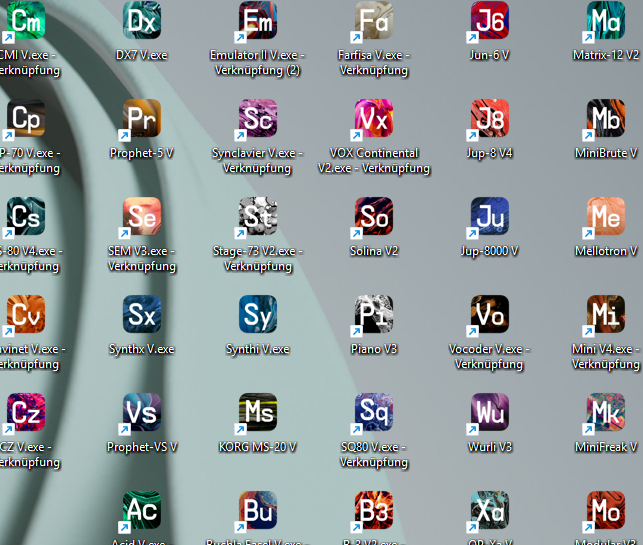Select the DX7 V desktop shortcut
Image resolution: width=643 pixels, height=545 pixels.
pos(142,21)
